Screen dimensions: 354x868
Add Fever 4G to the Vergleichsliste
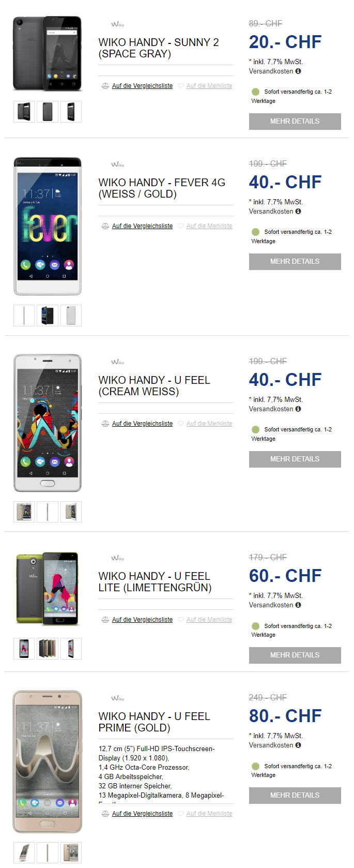click(x=142, y=226)
